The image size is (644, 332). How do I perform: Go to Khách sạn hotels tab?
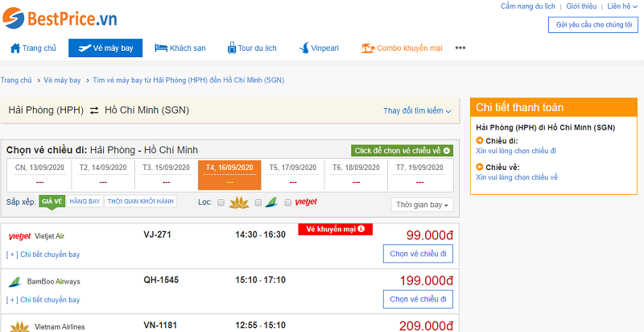180,48
